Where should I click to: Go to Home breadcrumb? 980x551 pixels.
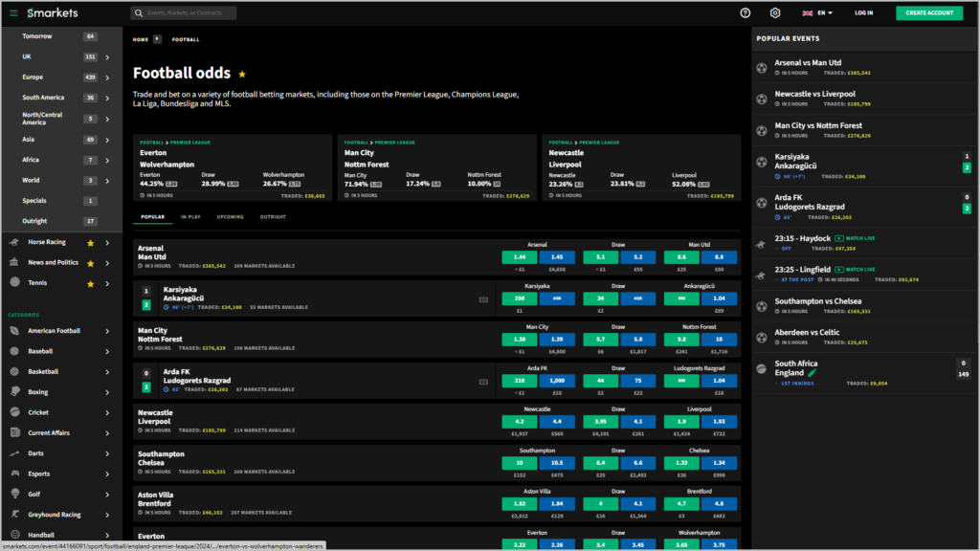click(141, 39)
